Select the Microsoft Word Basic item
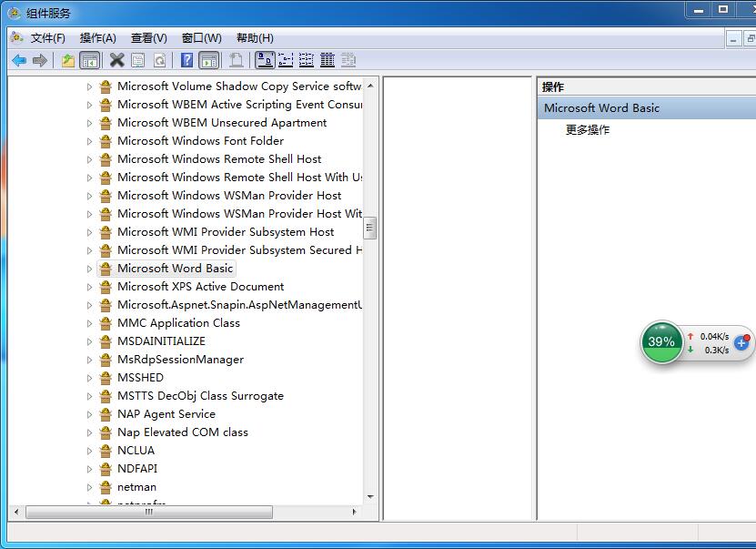 click(x=175, y=269)
